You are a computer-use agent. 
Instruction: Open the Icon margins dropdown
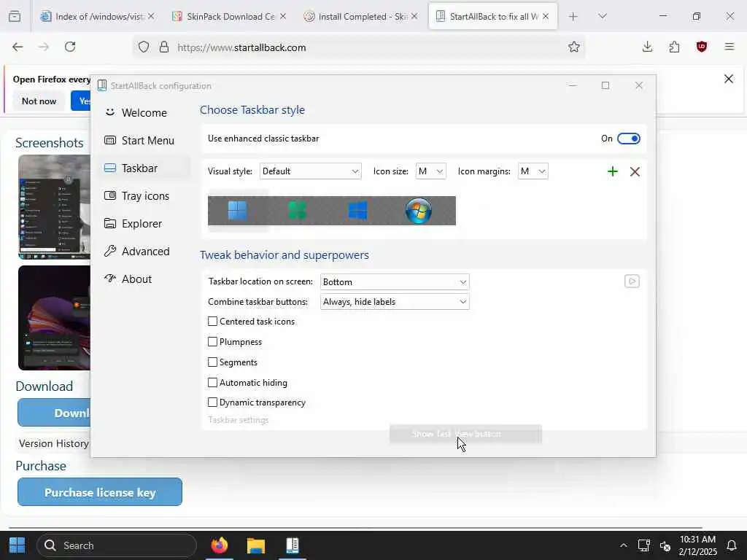[533, 171]
